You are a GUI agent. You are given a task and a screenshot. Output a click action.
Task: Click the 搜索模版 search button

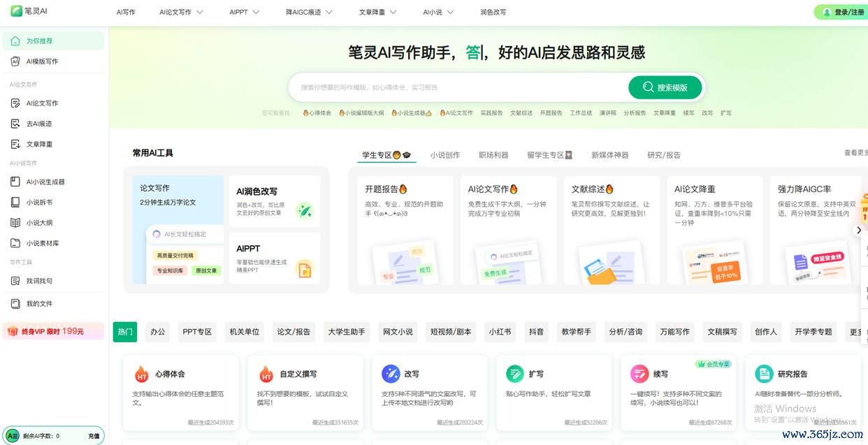click(x=665, y=87)
